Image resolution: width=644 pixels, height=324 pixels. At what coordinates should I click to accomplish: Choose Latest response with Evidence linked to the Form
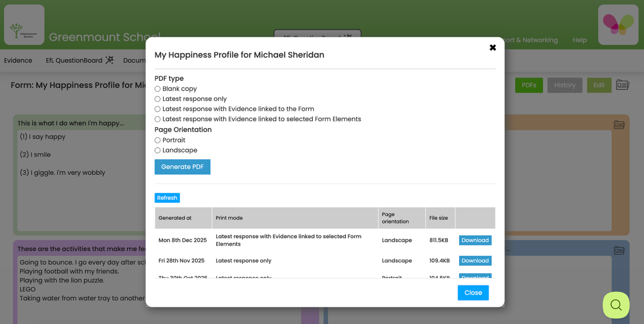pyautogui.click(x=157, y=109)
